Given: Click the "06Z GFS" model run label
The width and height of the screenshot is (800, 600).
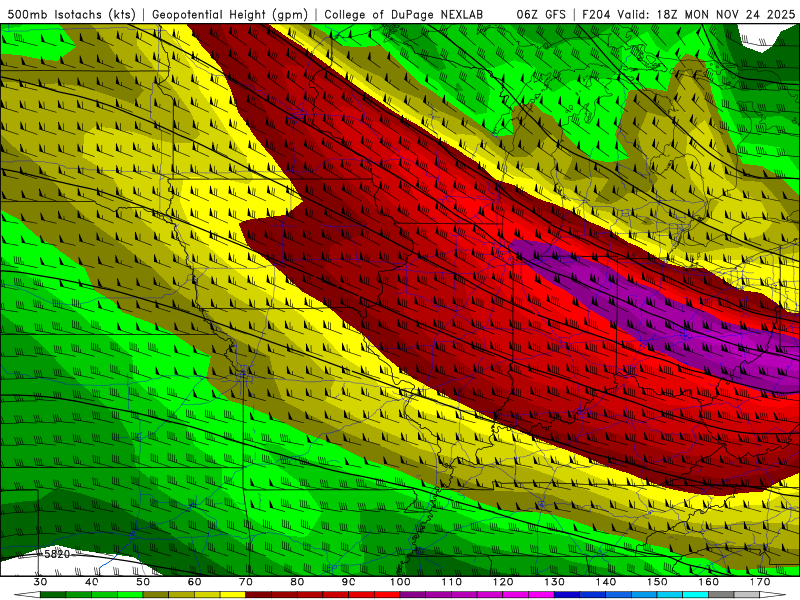Looking at the screenshot, I should (541, 14).
